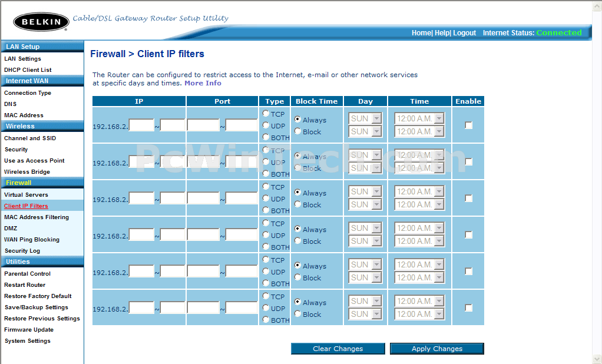Enable the first filter row checkbox
602x364 pixels.
(x=468, y=125)
